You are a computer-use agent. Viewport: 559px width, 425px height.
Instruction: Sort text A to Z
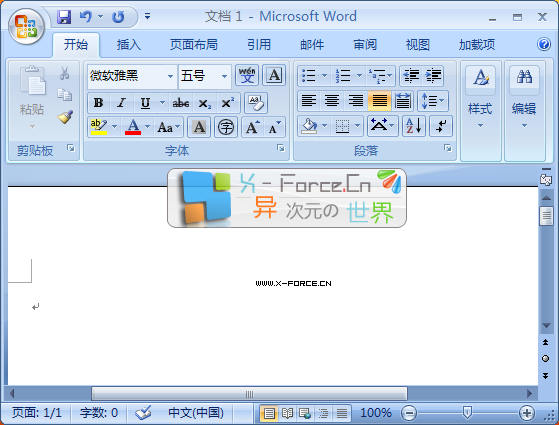(414, 126)
